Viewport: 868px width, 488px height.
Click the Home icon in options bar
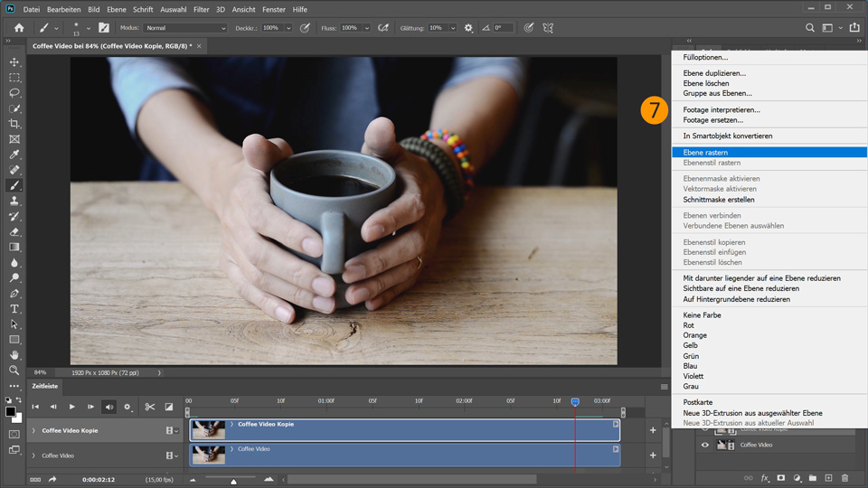point(19,28)
